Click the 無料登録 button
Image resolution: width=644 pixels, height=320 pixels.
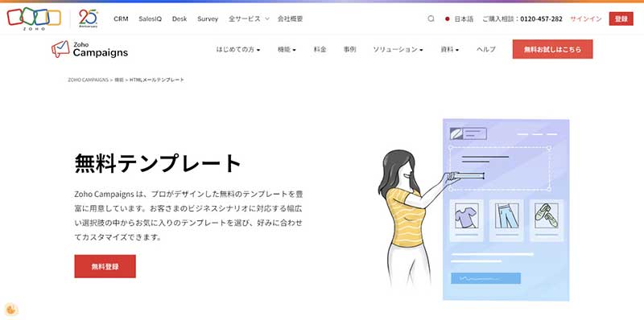(x=105, y=266)
